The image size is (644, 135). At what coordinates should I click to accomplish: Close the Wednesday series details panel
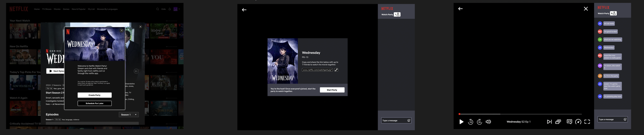click(140, 27)
